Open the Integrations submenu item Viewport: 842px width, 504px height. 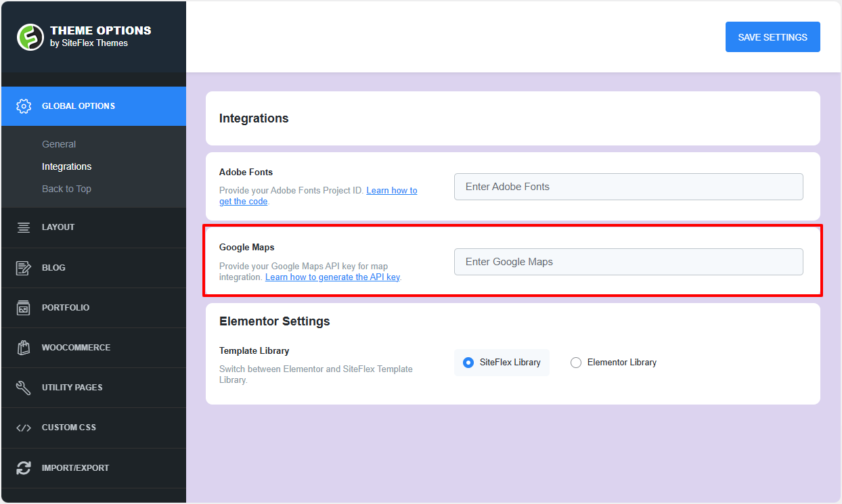66,166
